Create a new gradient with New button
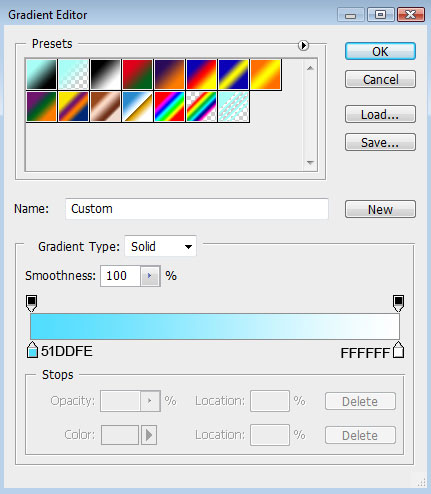The width and height of the screenshot is (431, 494). (380, 209)
